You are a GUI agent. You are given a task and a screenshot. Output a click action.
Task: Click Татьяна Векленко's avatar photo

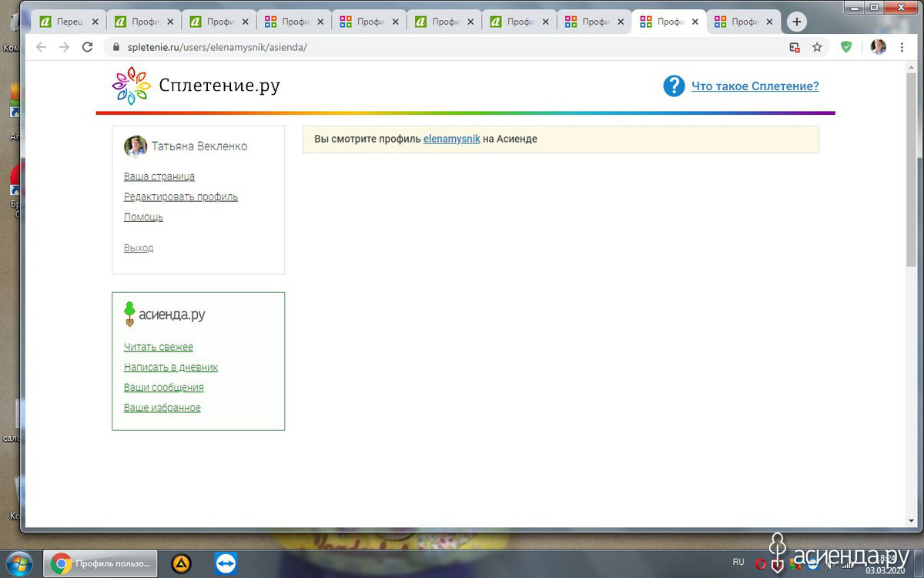(136, 146)
